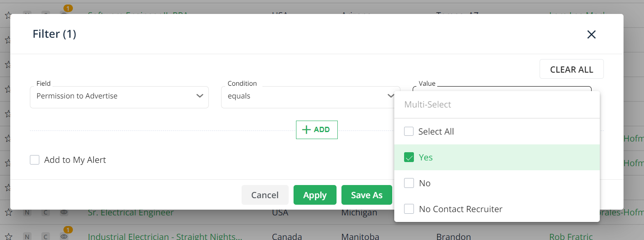Click CLEAR ALL to reset filters
Screen dimensions: 644x240
[x=571, y=69]
